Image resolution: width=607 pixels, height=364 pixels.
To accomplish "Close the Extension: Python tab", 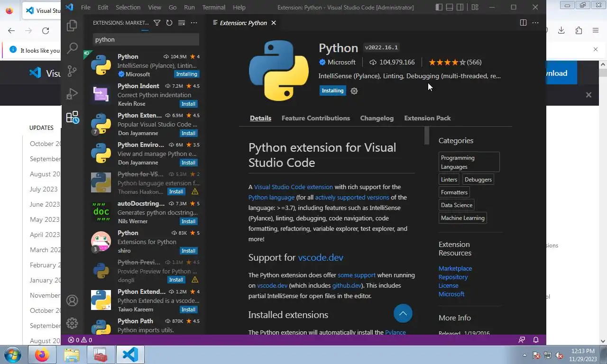I will pyautogui.click(x=274, y=23).
